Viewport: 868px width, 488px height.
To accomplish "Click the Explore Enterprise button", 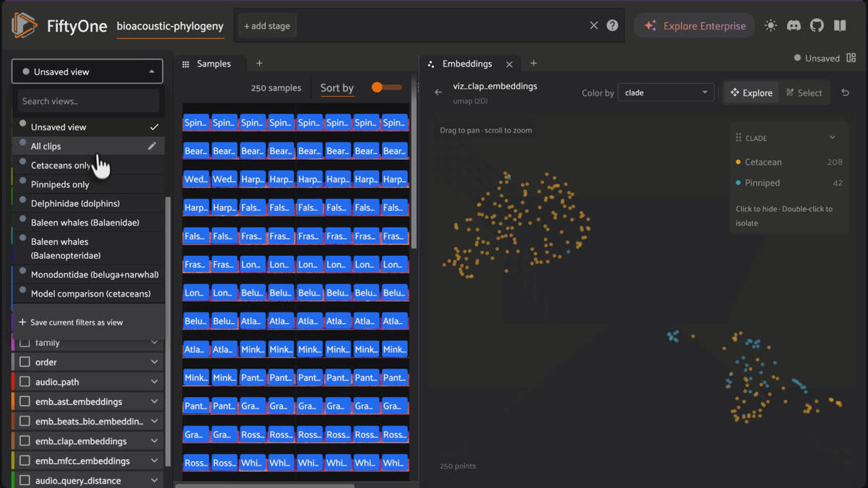I will (694, 26).
